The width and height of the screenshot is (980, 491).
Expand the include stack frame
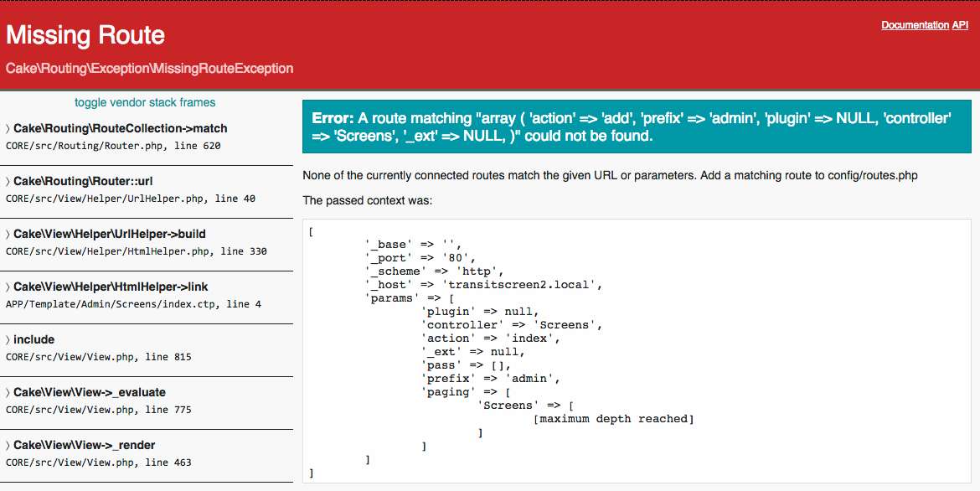(x=34, y=339)
